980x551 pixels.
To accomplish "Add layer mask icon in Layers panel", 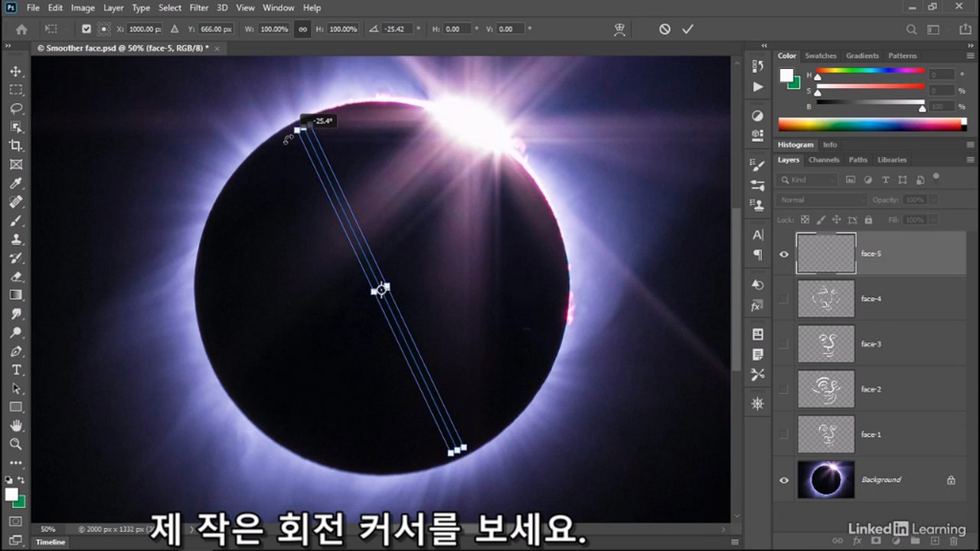I will [877, 541].
